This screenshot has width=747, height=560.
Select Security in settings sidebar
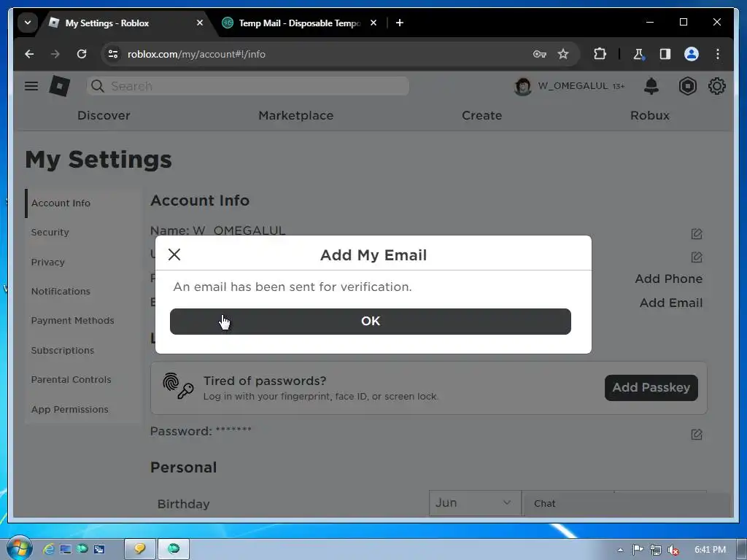point(50,233)
